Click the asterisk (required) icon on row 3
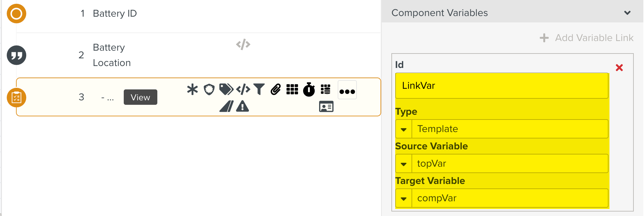The width and height of the screenshot is (644, 216). [x=192, y=89]
